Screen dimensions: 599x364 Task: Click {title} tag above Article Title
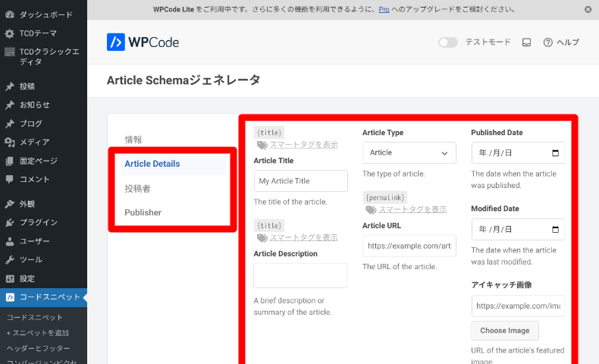click(269, 133)
